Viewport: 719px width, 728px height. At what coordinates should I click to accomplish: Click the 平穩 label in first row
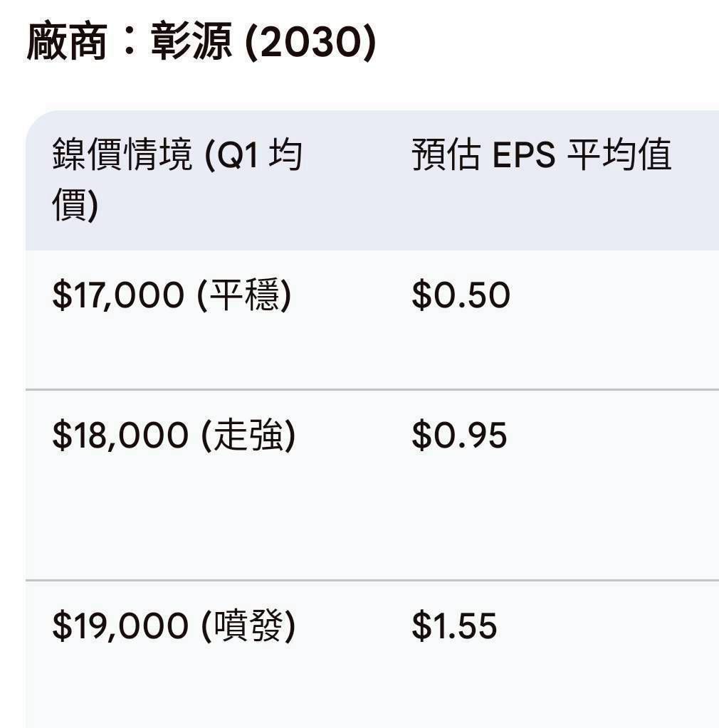243,296
